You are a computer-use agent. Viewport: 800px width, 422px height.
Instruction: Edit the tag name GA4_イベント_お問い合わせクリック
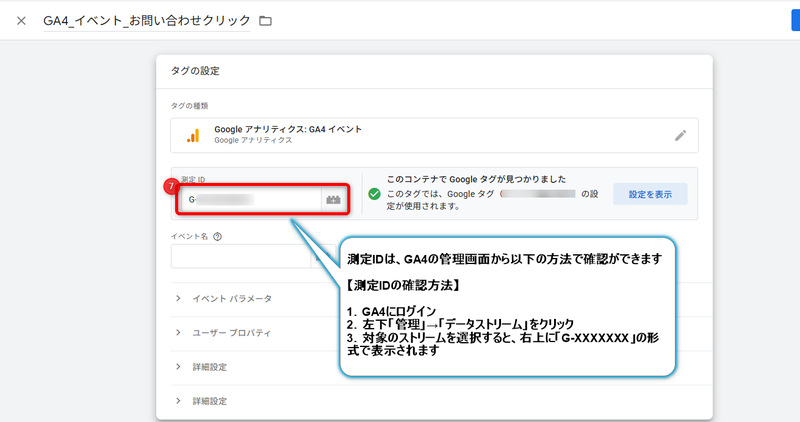click(x=147, y=20)
